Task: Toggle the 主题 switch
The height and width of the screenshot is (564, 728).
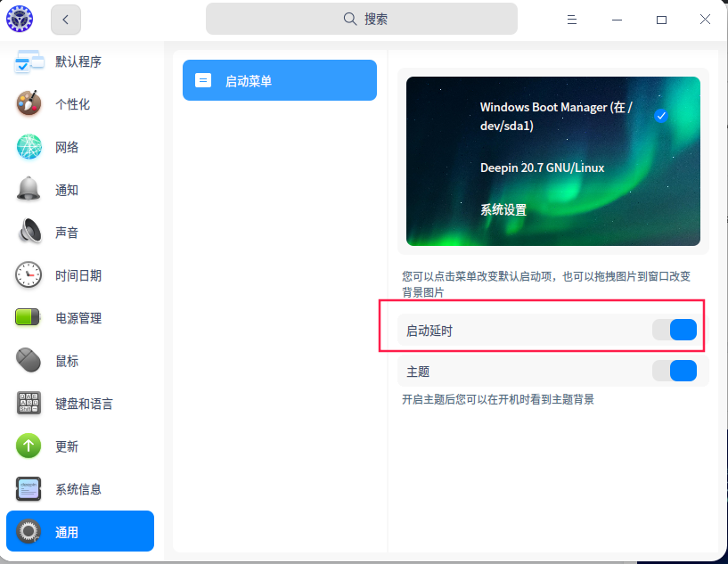Action: click(x=675, y=371)
